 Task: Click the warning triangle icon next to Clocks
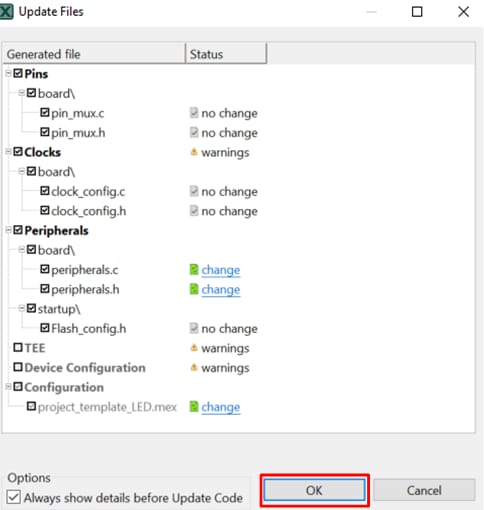[194, 152]
